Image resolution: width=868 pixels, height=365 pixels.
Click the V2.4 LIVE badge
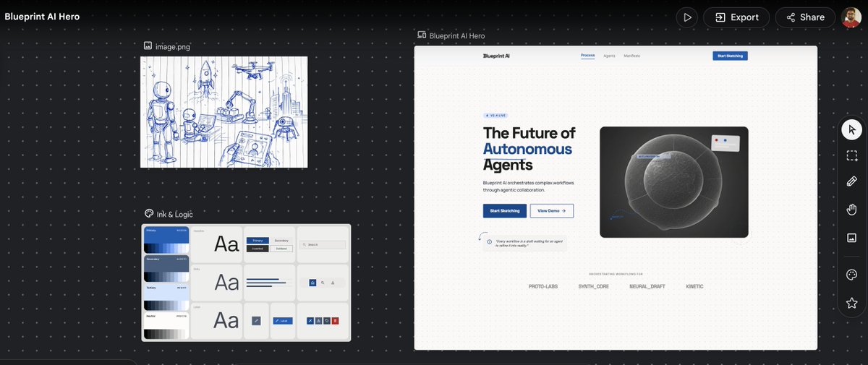point(497,115)
